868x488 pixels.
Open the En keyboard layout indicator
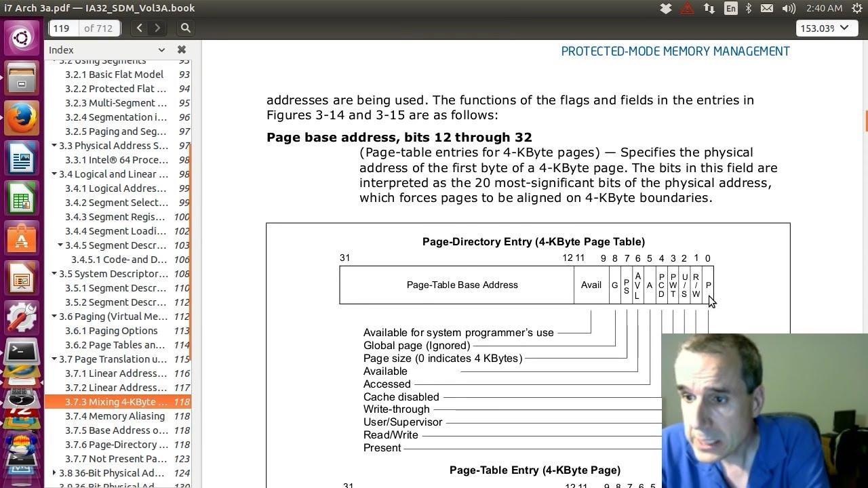[x=730, y=8]
